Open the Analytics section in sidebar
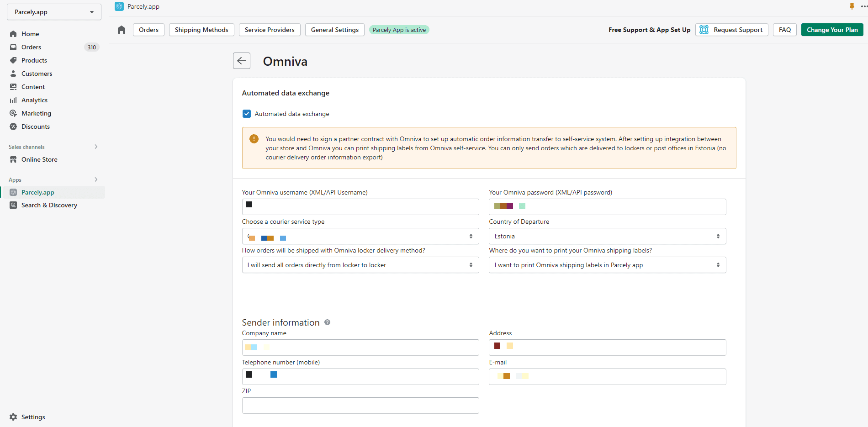This screenshot has height=427, width=868. coord(34,100)
